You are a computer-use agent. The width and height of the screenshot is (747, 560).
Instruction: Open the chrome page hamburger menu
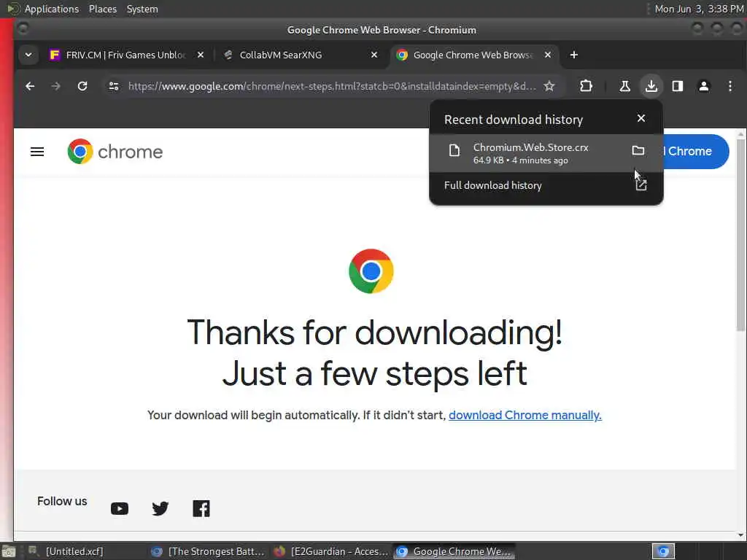37,152
